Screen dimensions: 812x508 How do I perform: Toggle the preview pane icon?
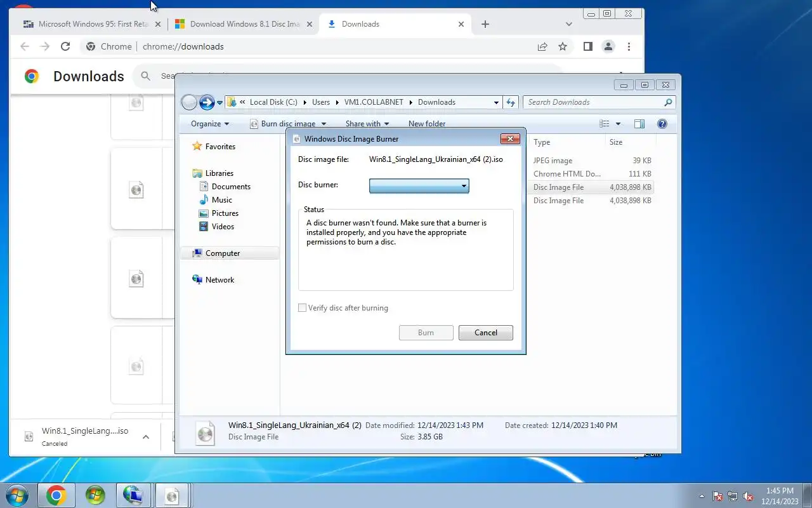[639, 124]
